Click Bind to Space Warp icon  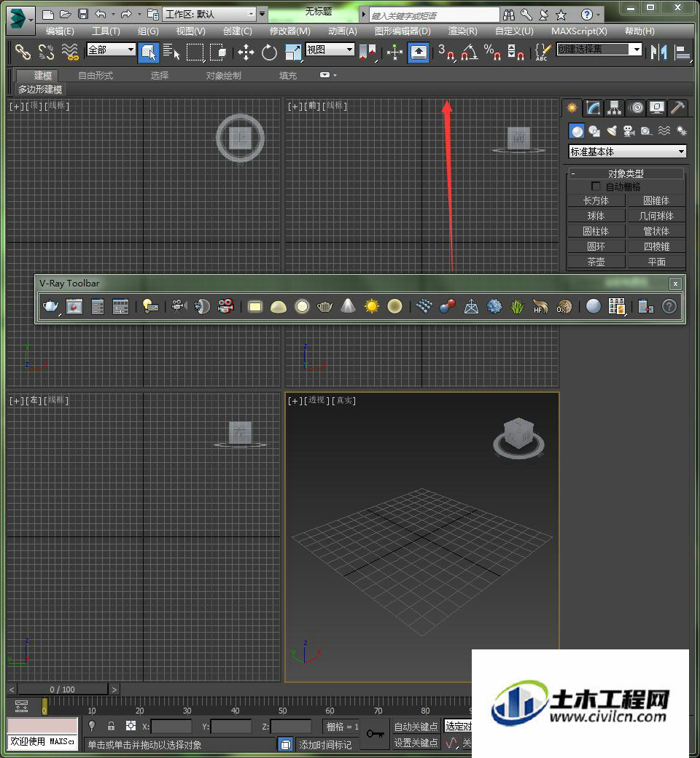click(x=70, y=52)
